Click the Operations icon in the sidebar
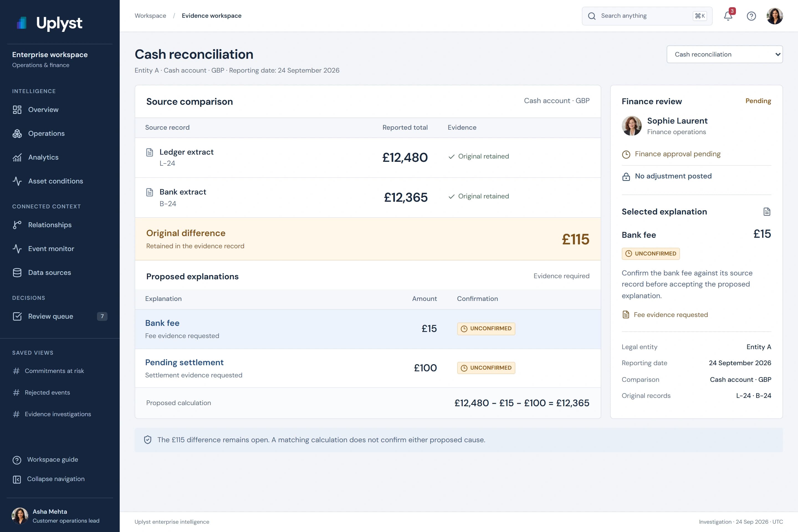 [17, 133]
